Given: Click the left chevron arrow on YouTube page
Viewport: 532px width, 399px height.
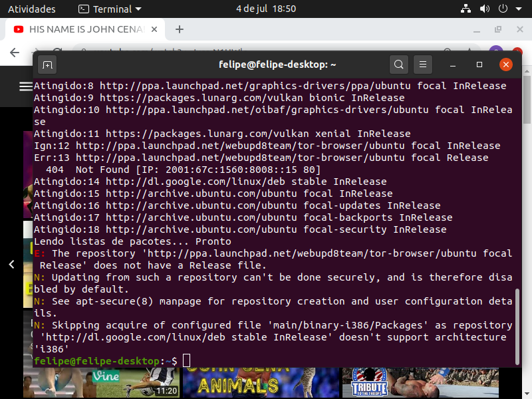Looking at the screenshot, I should point(11,264).
